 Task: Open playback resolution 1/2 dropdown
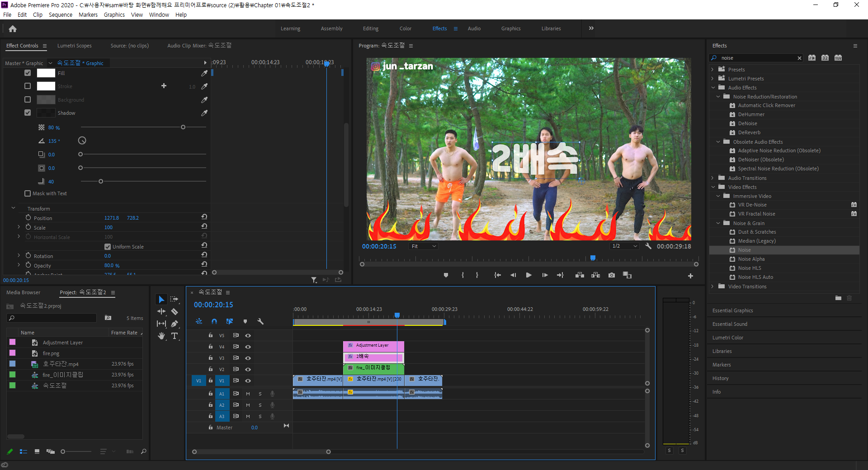pos(625,246)
